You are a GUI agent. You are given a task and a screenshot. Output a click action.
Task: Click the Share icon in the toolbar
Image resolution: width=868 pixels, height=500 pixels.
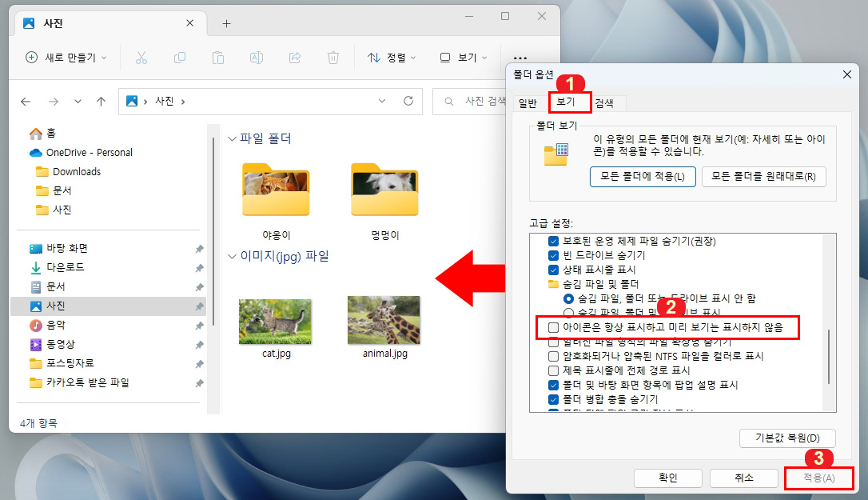[293, 57]
